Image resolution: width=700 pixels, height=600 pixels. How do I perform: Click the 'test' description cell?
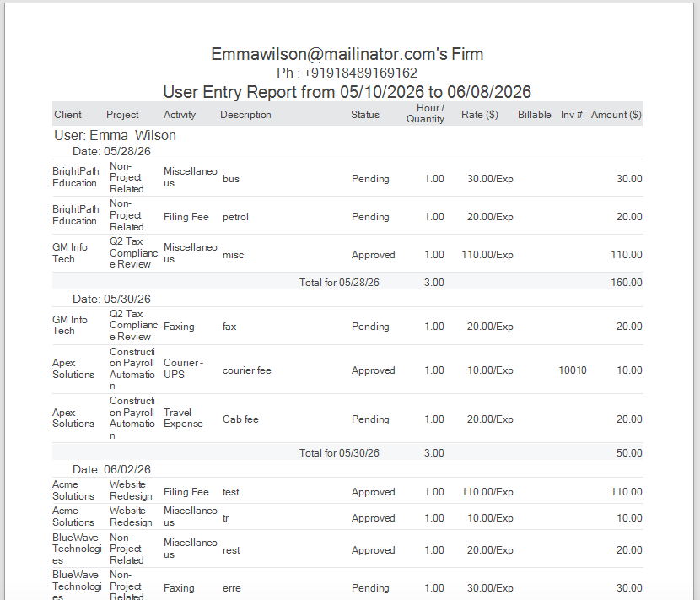coord(231,492)
